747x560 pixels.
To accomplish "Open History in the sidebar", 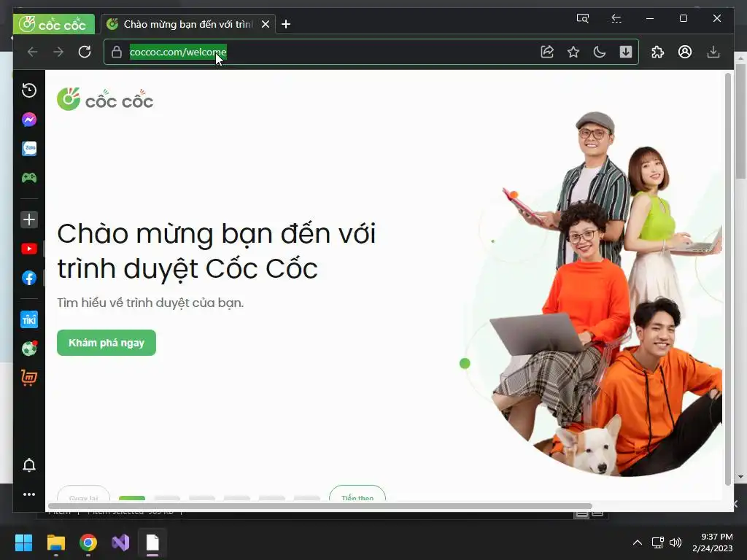I will coord(29,90).
